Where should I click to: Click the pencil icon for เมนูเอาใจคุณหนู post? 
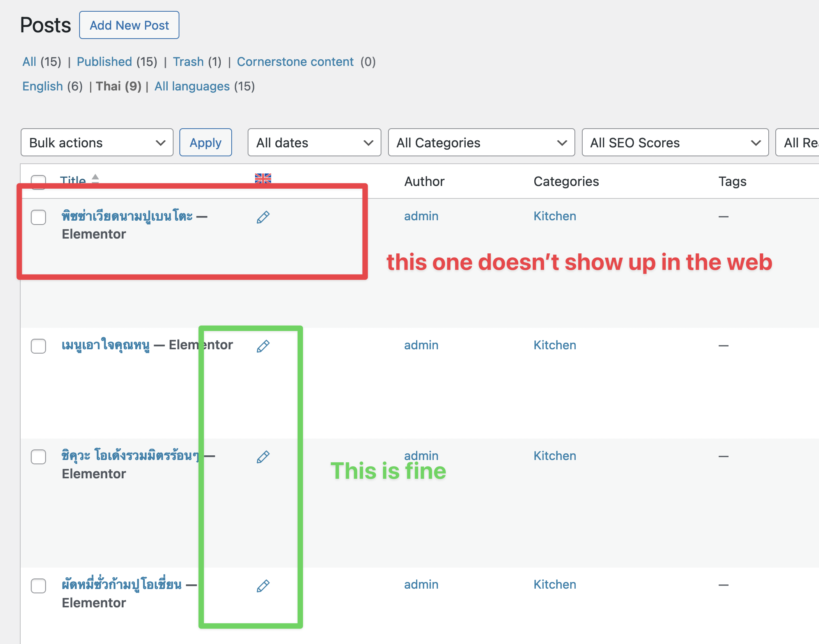point(263,346)
